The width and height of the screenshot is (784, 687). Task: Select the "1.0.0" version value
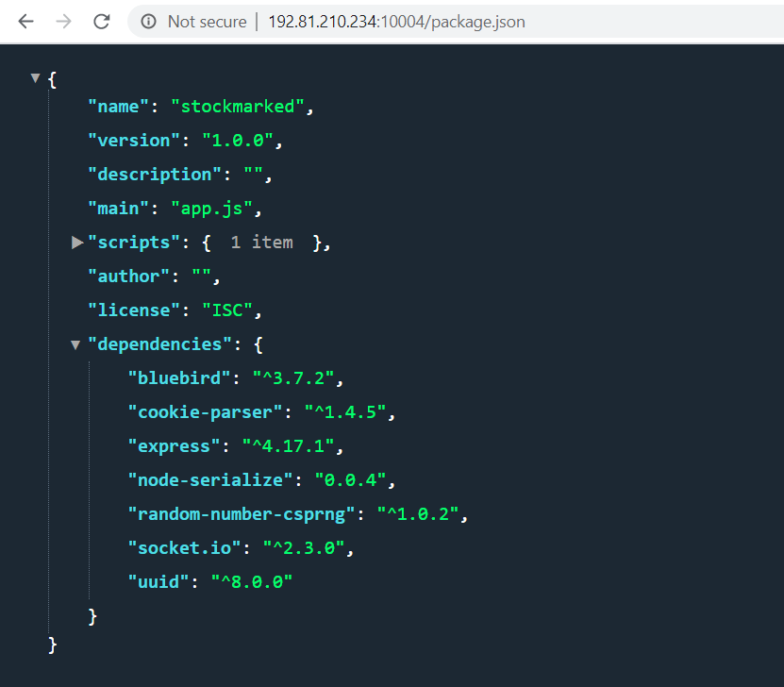[238, 141]
